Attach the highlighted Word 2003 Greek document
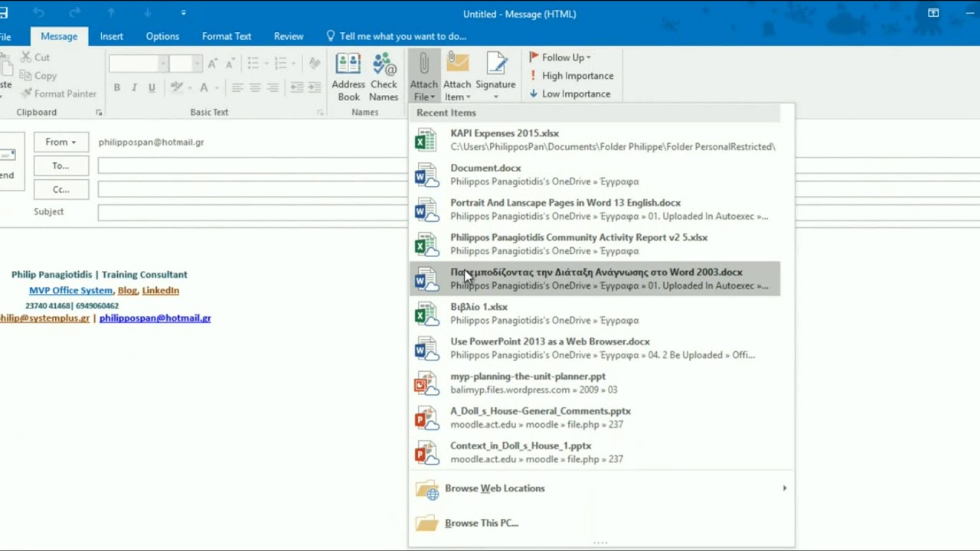 pos(595,279)
